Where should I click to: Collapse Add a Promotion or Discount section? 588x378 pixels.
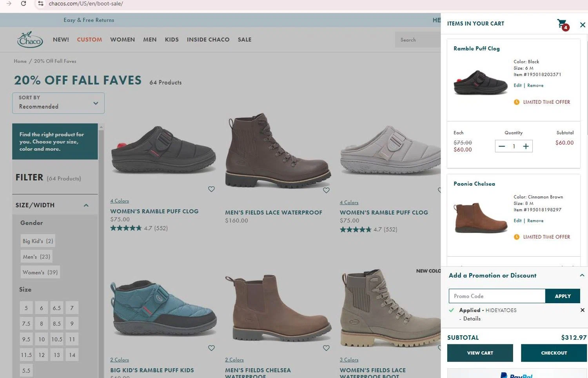pos(582,275)
